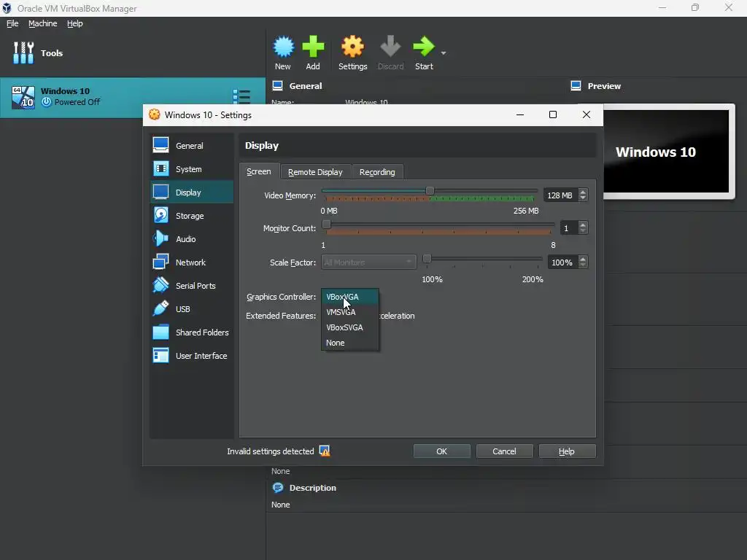Switch to the Remote Display tab
This screenshot has height=560, width=747.
coord(315,172)
